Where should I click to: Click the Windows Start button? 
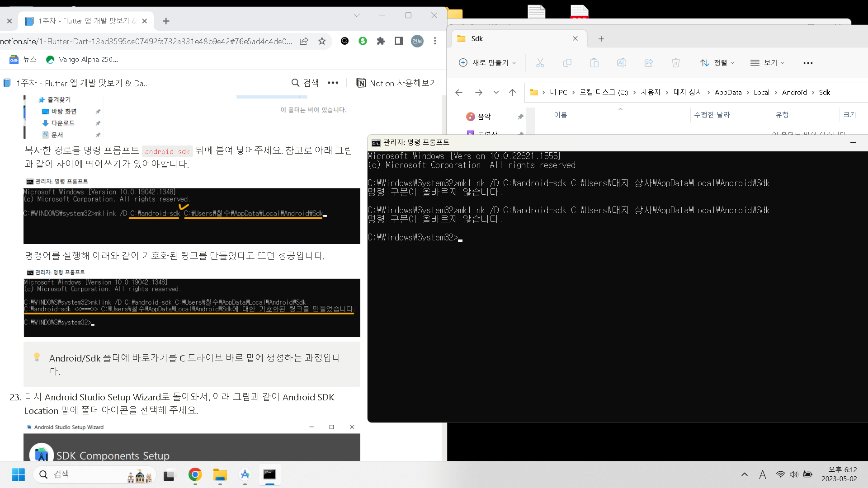(18, 474)
